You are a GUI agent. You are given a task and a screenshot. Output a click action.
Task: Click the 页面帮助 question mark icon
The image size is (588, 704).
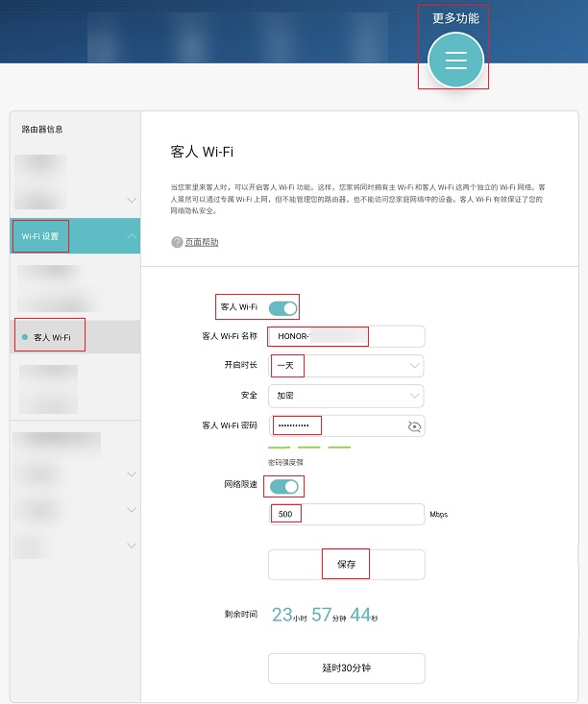[177, 242]
